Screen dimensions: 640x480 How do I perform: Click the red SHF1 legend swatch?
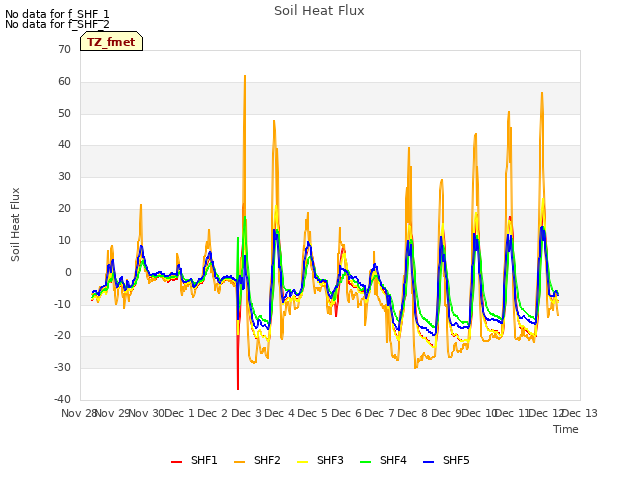[176, 461]
